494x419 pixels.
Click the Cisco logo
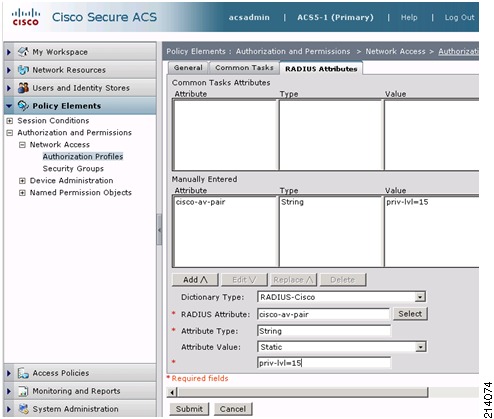click(x=26, y=17)
